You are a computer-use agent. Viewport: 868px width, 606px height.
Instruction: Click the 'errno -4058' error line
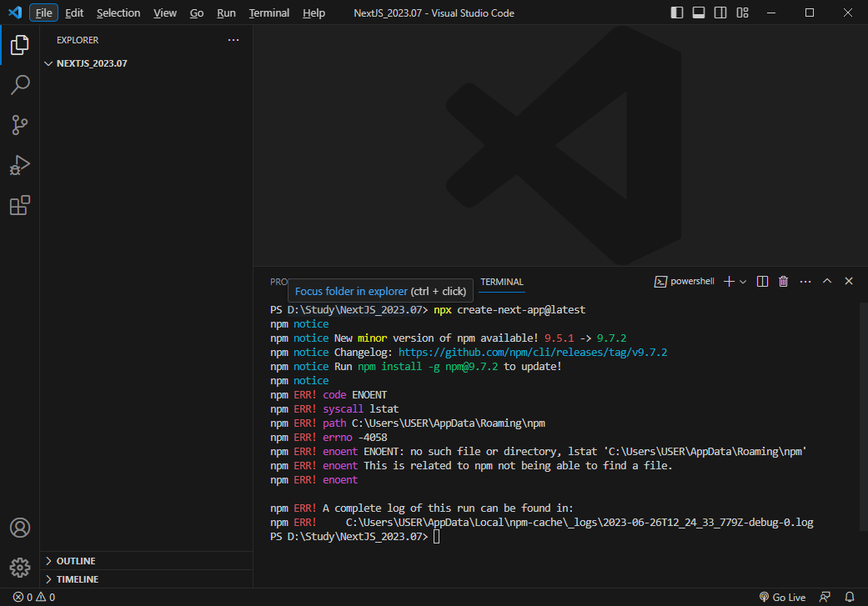pos(329,438)
